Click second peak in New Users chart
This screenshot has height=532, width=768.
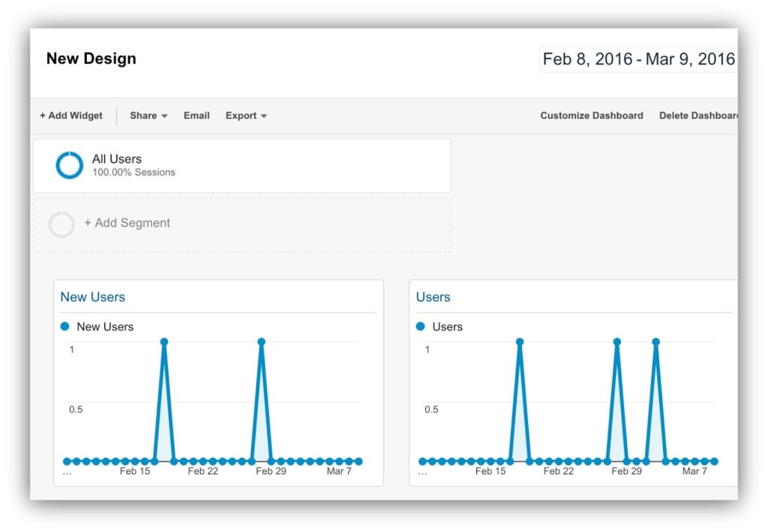[261, 342]
